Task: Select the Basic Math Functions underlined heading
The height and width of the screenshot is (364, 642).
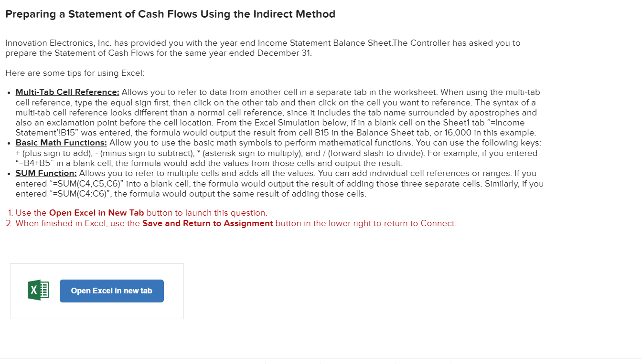Action: (61, 143)
